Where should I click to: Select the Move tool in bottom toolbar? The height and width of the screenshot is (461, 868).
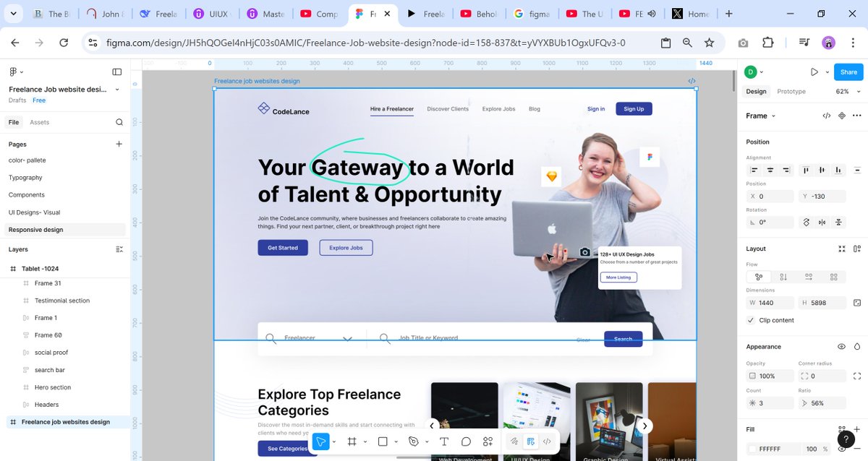click(321, 441)
